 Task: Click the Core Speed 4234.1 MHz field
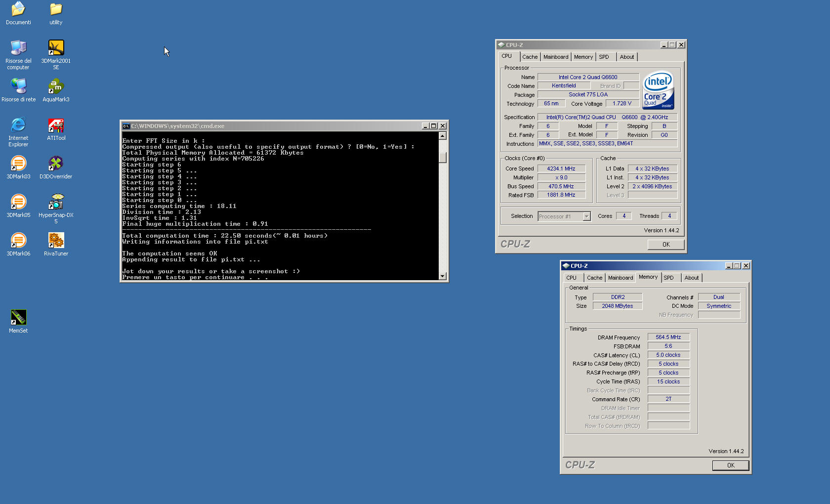coord(561,168)
